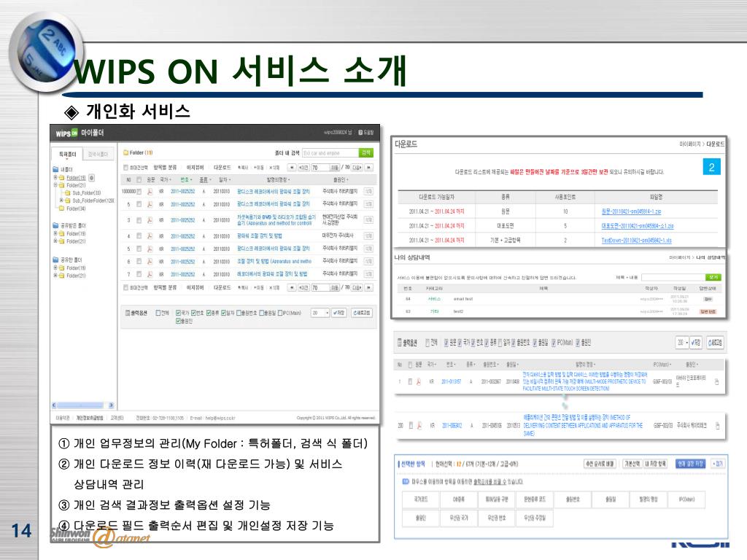Go to last page in top pager
Viewport: 747px width, 560px height.
point(368,168)
